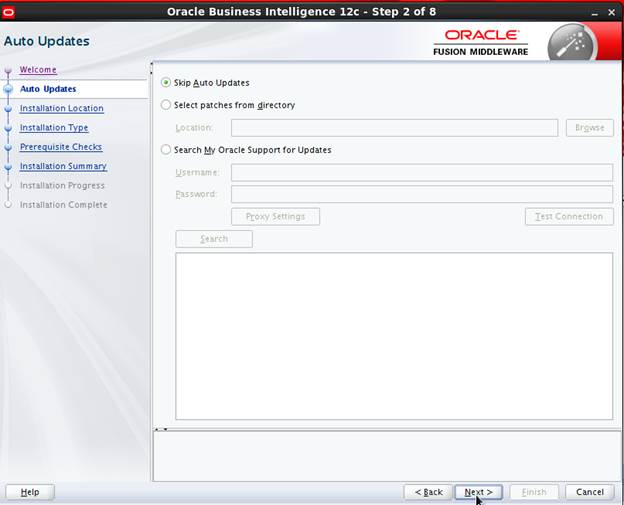Screen dimensions: 624x505
Task: Choose Select patches from directory option
Action: pyautogui.click(x=167, y=105)
